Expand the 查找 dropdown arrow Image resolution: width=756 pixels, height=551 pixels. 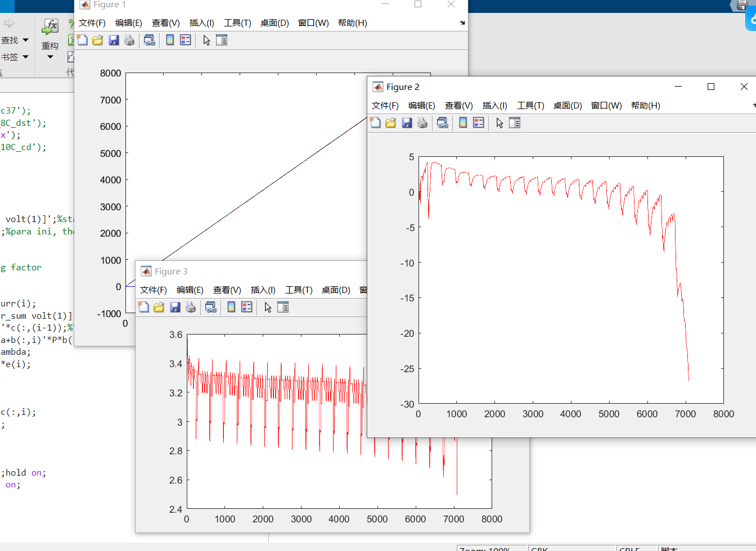pyautogui.click(x=25, y=40)
